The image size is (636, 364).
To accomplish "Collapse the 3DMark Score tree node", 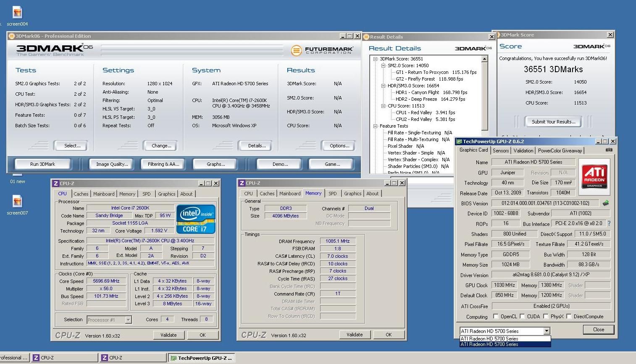I will point(375,59).
